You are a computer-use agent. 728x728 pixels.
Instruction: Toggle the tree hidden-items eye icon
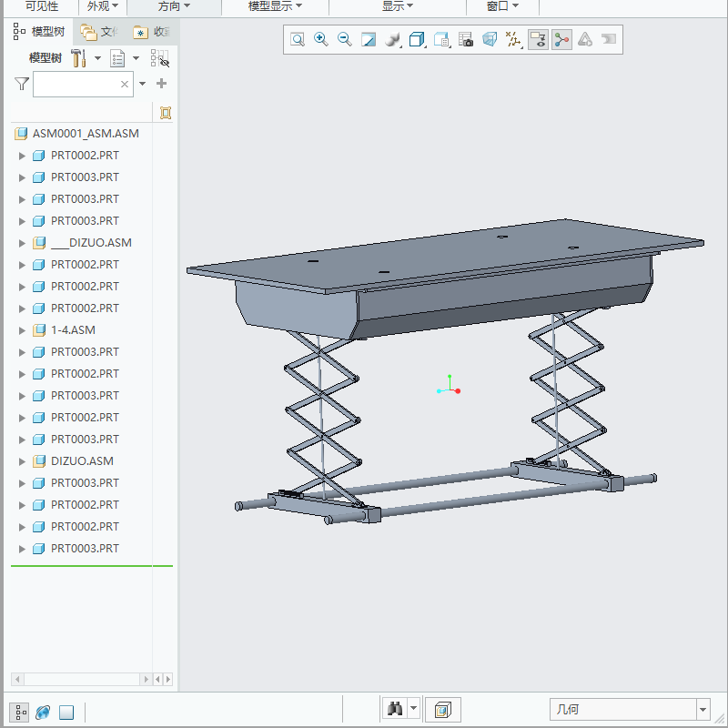point(160,58)
